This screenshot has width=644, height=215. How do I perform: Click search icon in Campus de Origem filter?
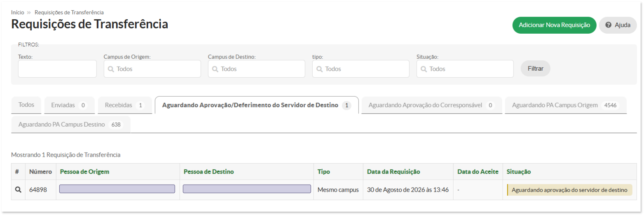(111, 69)
